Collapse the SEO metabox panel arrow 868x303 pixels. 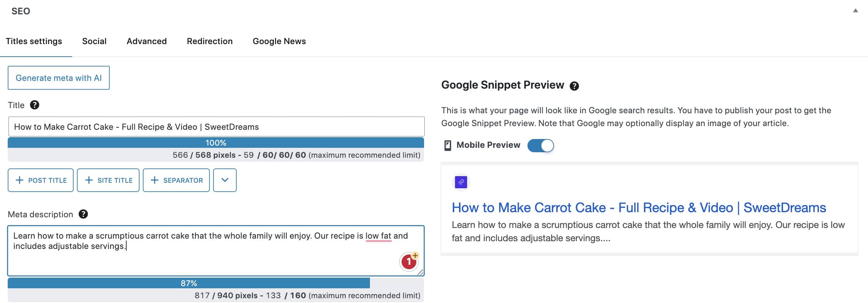pyautogui.click(x=855, y=11)
